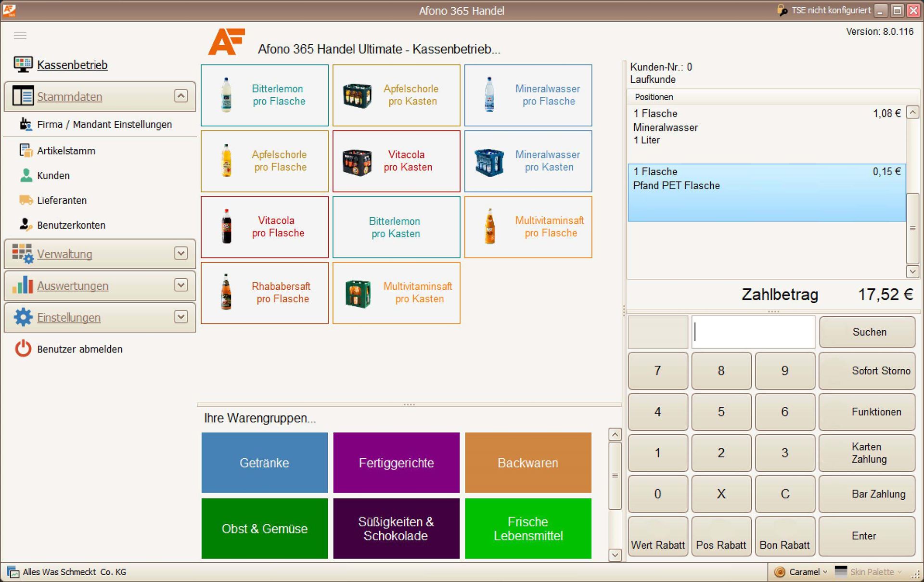Select the Frische Lebensmittel category tile
The image size is (924, 582).
528,529
